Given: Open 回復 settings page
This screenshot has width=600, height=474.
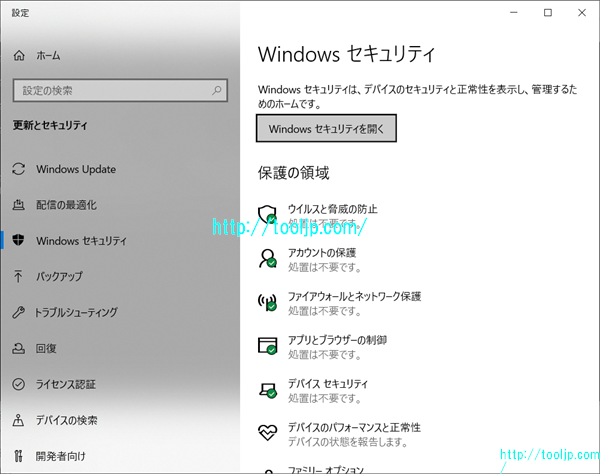Looking at the screenshot, I should click(x=46, y=348).
